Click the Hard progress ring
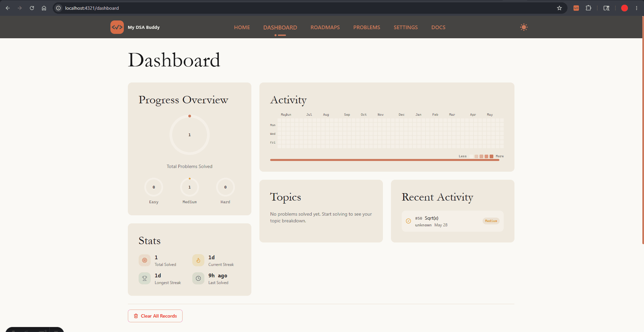This screenshot has width=644, height=332. coord(226,187)
